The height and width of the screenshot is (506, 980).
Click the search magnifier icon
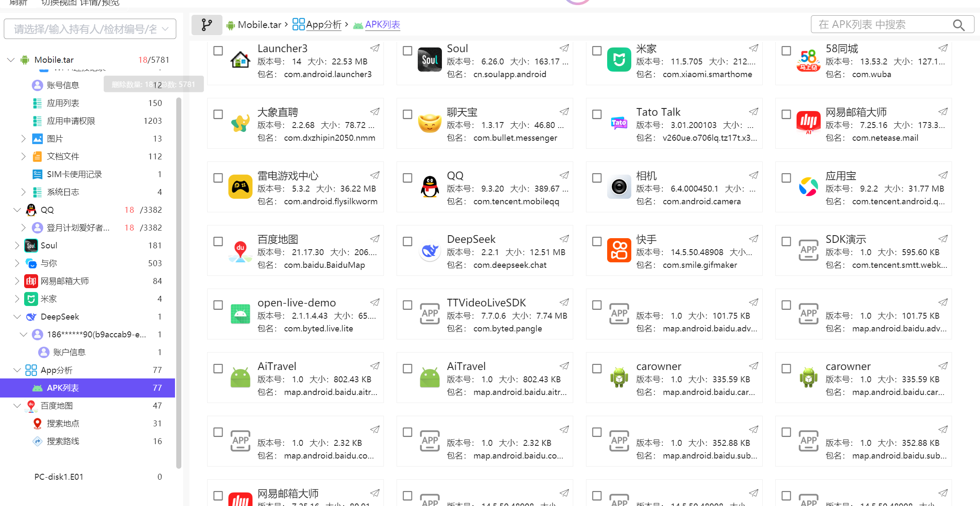coord(959,25)
